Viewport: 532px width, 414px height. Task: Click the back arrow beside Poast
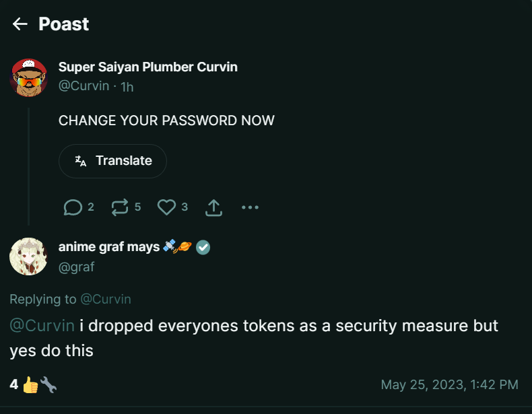tap(20, 24)
